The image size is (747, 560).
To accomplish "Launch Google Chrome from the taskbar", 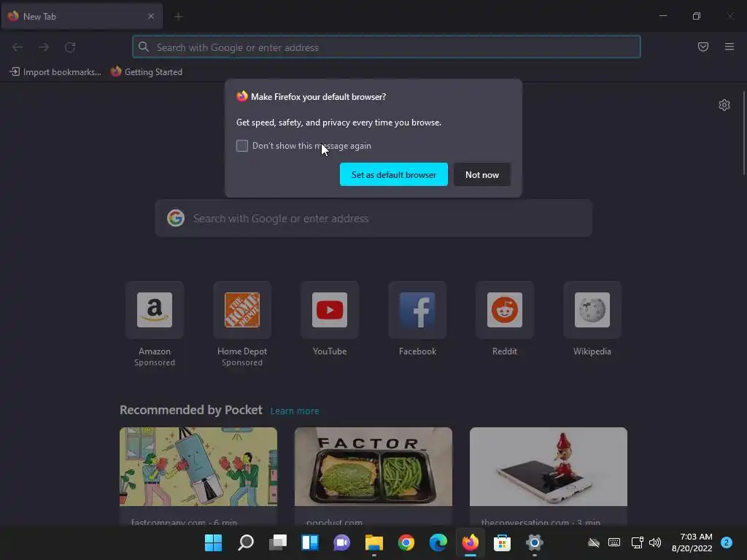I will (406, 542).
